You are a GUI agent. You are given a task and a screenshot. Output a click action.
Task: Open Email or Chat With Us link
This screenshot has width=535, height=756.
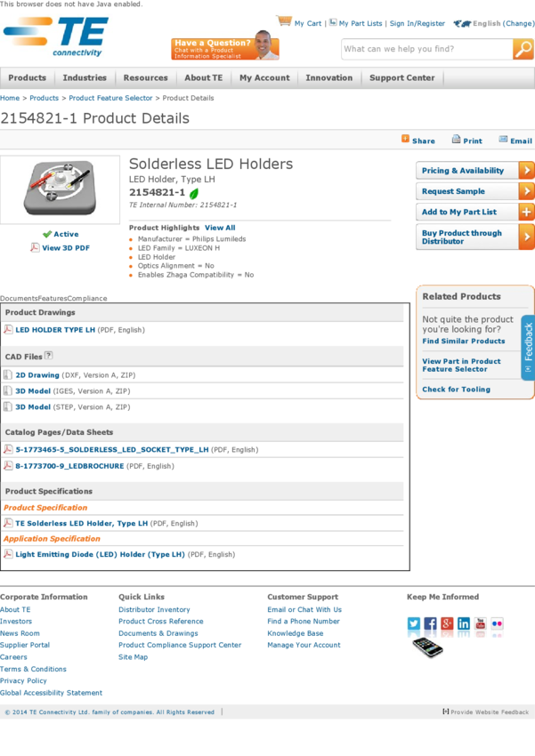click(304, 609)
